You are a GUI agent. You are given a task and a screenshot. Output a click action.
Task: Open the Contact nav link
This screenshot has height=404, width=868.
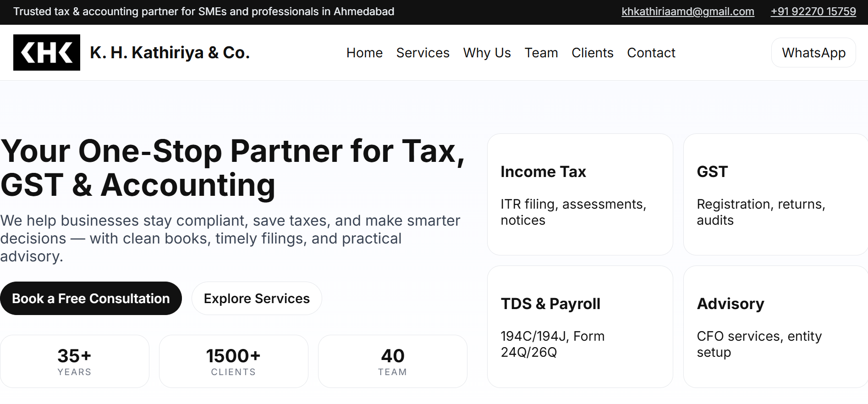click(651, 53)
